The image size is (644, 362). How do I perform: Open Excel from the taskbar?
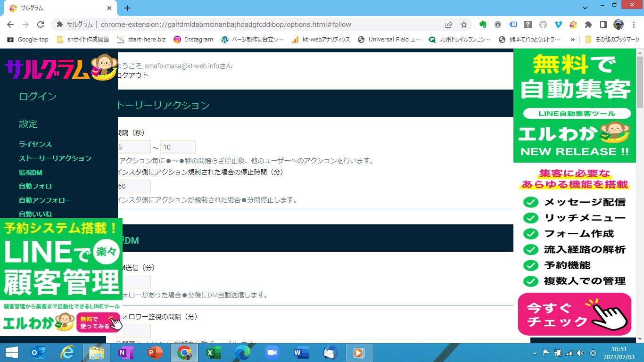coord(214,353)
